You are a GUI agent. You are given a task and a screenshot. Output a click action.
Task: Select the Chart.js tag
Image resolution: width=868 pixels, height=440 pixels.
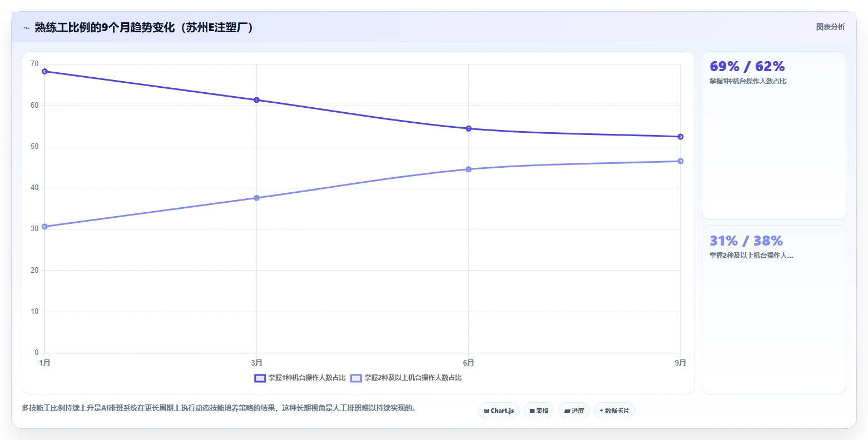(x=499, y=411)
